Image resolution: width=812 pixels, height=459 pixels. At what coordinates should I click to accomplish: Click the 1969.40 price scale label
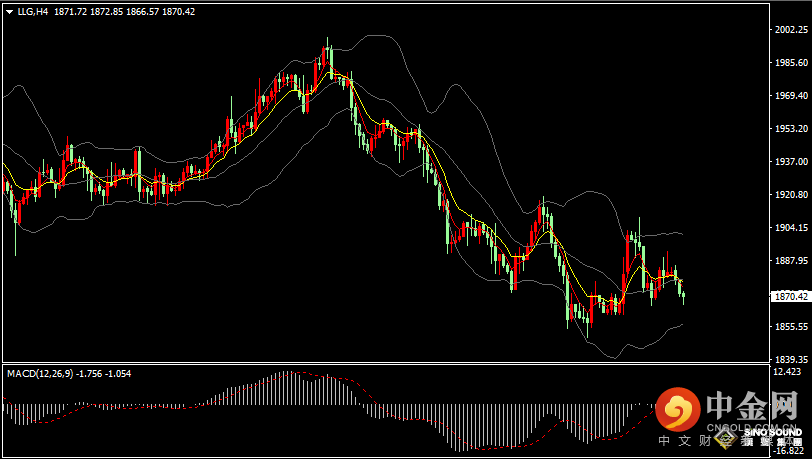click(x=791, y=96)
